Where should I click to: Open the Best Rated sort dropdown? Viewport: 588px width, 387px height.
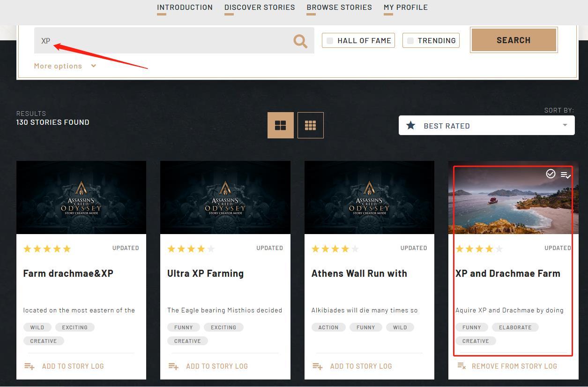486,126
